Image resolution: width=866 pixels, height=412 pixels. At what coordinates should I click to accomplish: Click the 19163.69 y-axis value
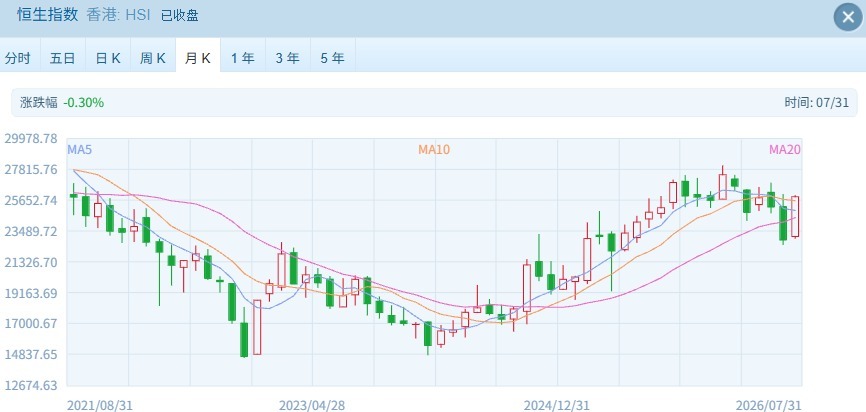click(31, 293)
